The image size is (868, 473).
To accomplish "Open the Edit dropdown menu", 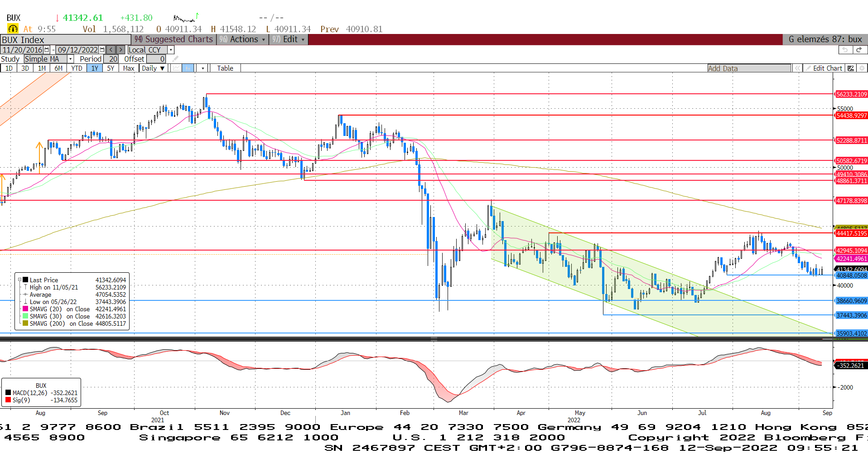I will point(288,39).
